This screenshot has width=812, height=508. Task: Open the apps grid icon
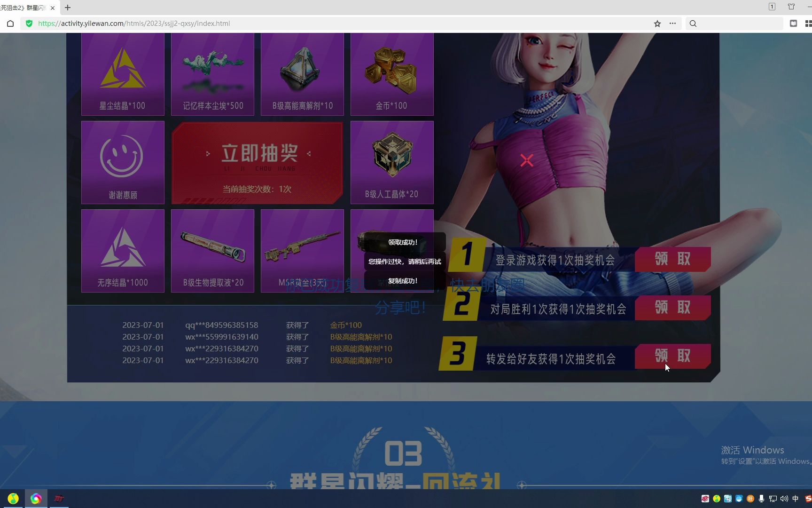point(808,24)
